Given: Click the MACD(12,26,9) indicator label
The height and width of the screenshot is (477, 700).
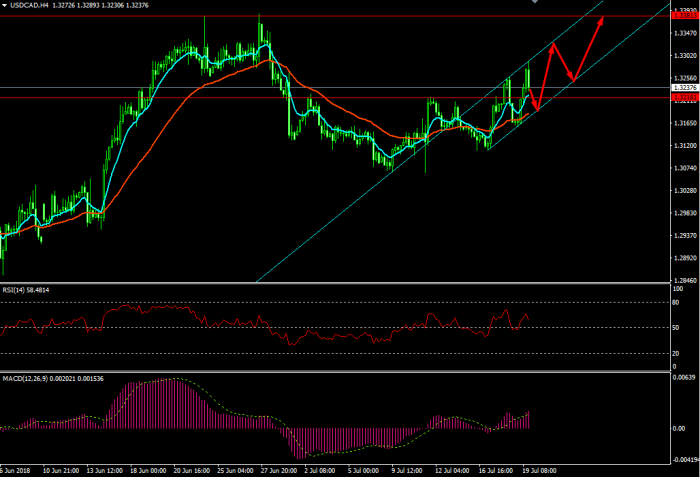Looking at the screenshot, I should (53, 379).
